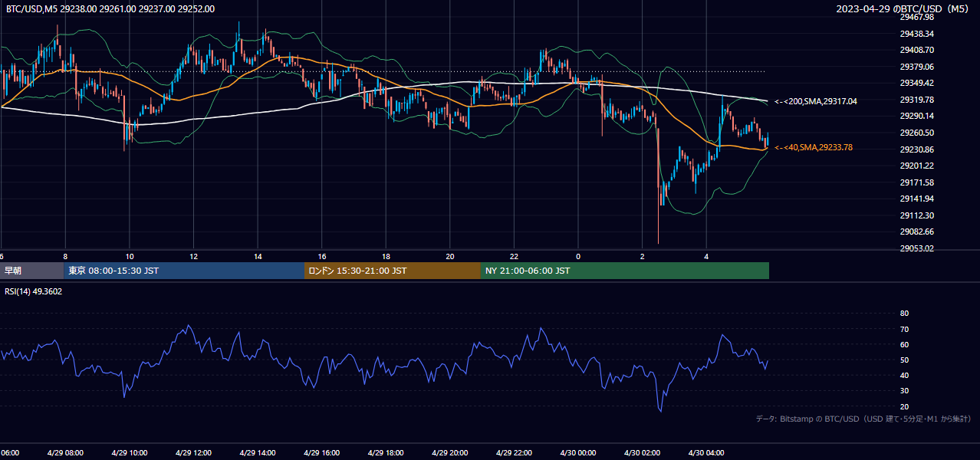This screenshot has height=460, width=980.
Task: Click the 4/29 14:00 time axis label
Action: [258, 452]
